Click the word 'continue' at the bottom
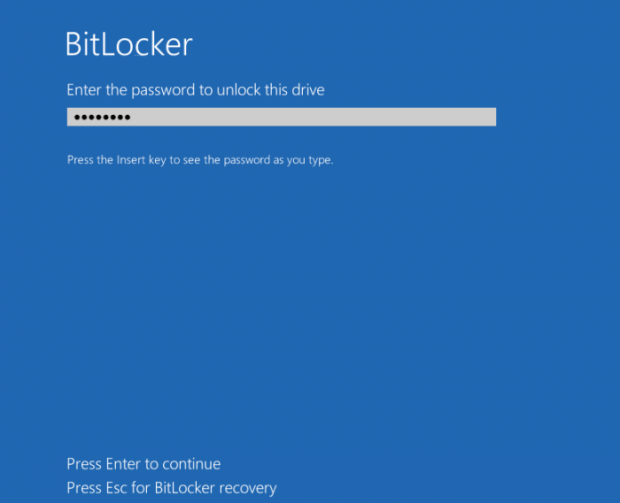Viewport: 620px width, 503px height. pos(192,464)
